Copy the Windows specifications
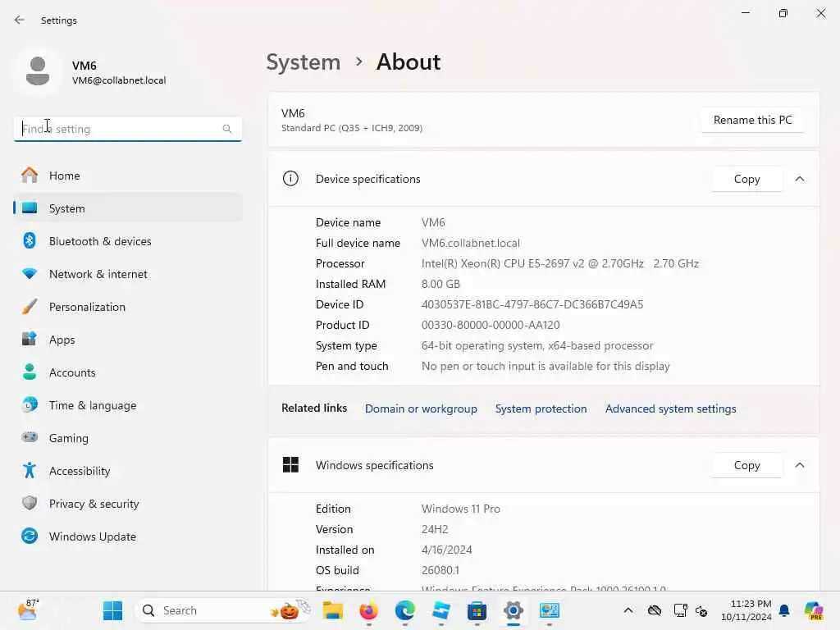 click(746, 465)
